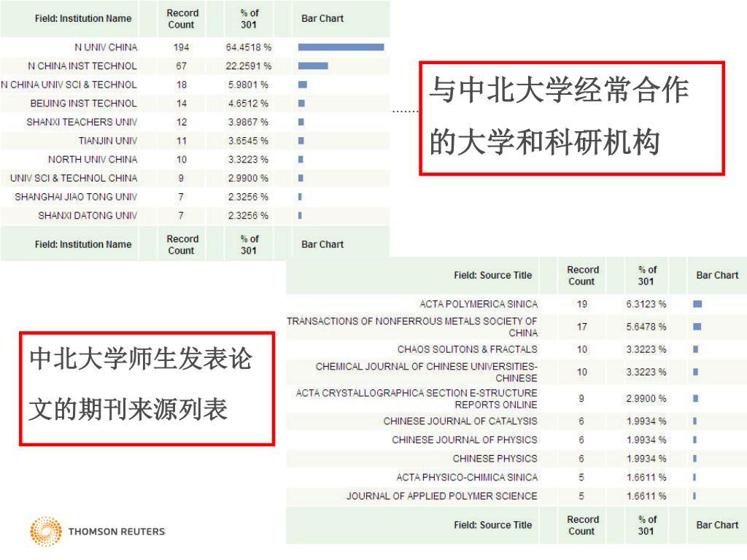Click the bar for ACTA POLYMERICA SINICA

(697, 304)
